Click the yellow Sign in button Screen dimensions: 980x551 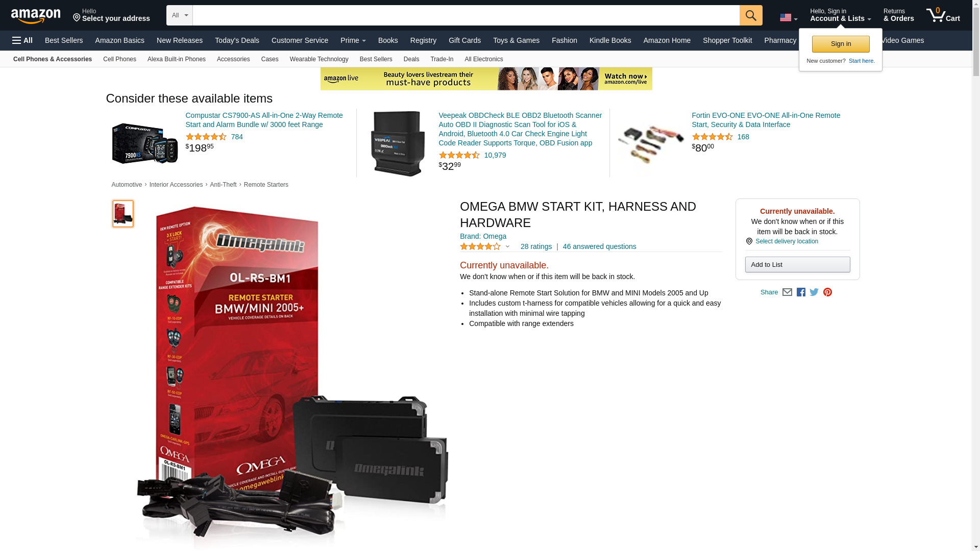tap(841, 44)
